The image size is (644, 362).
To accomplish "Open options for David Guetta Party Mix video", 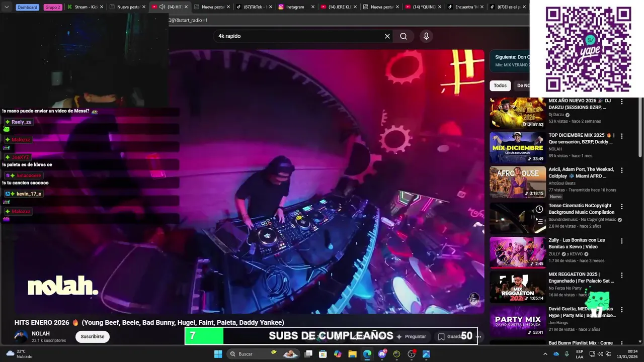I will (x=622, y=310).
